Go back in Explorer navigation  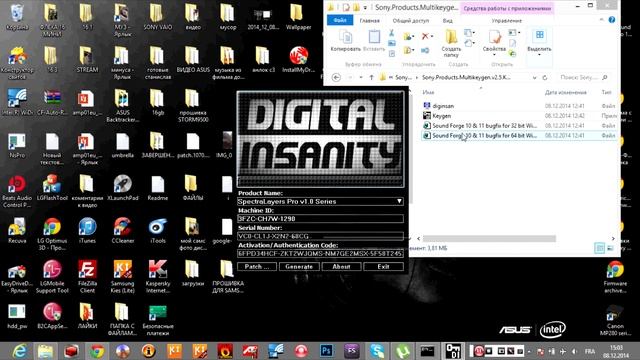336,77
